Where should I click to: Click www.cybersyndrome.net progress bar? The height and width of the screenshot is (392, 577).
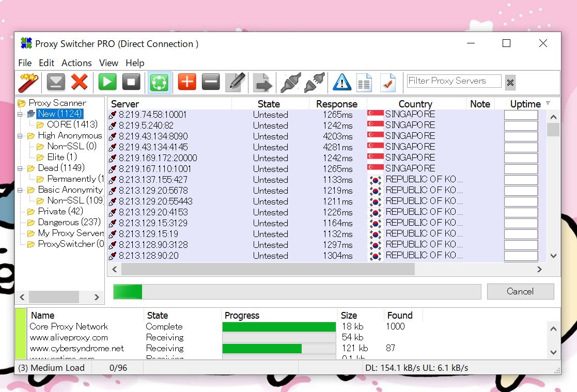(x=279, y=349)
